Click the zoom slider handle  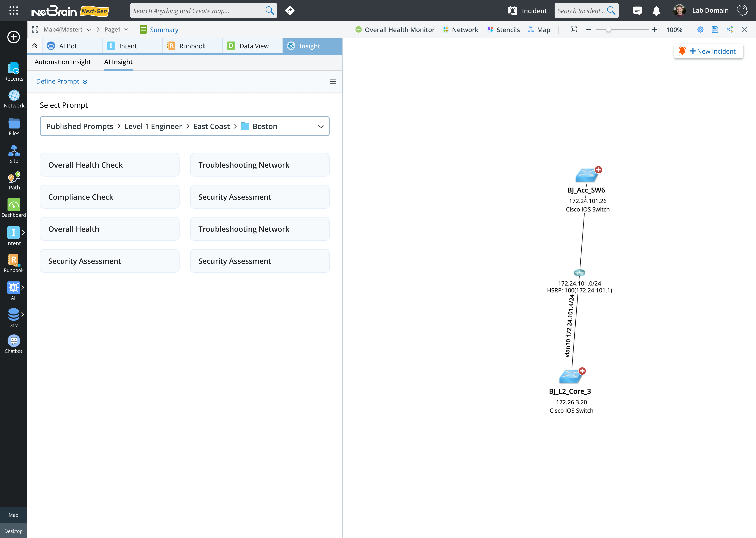tap(608, 29)
